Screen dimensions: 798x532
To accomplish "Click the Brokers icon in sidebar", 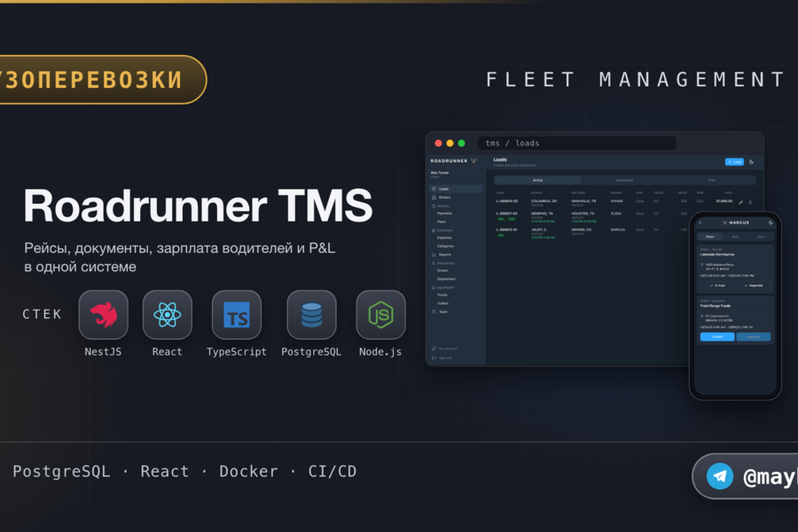I will (434, 198).
